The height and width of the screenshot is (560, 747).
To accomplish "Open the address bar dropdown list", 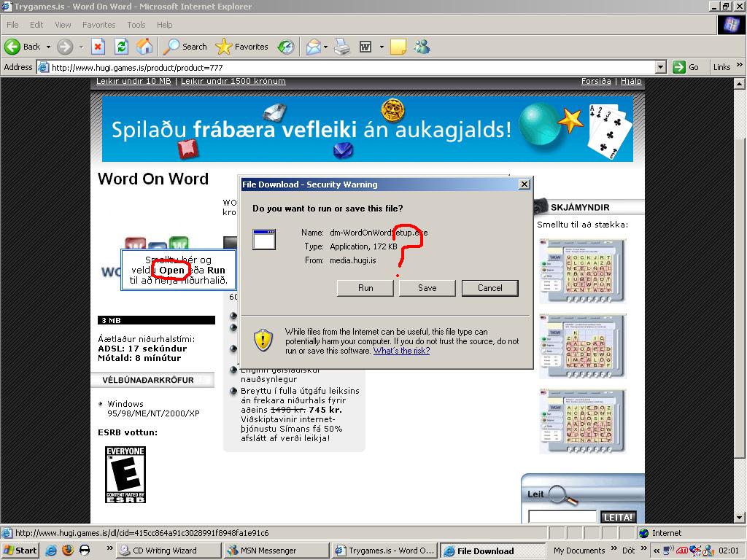I will click(x=660, y=67).
